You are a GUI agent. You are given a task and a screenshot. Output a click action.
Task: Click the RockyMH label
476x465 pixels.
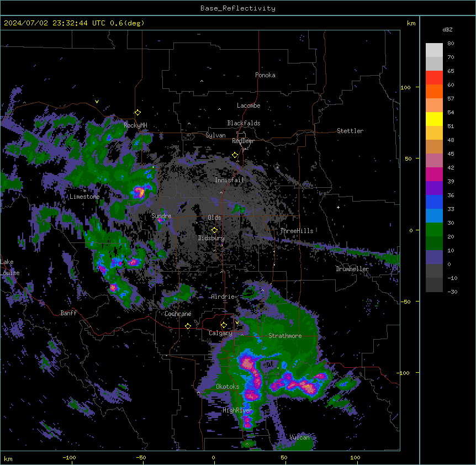click(x=135, y=125)
